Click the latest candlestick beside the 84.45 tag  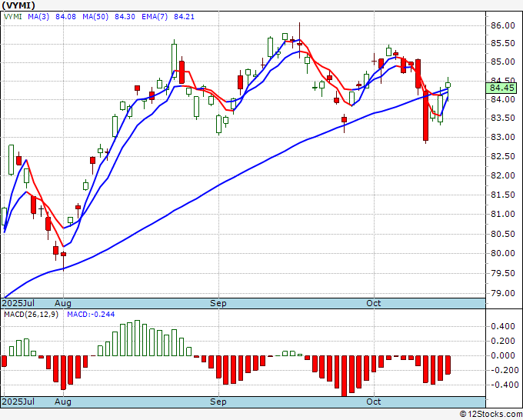[448, 85]
